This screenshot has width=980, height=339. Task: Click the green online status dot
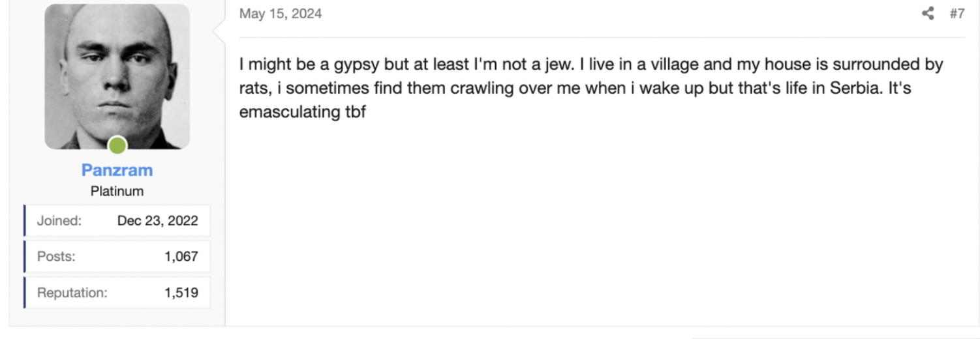pyautogui.click(x=117, y=145)
